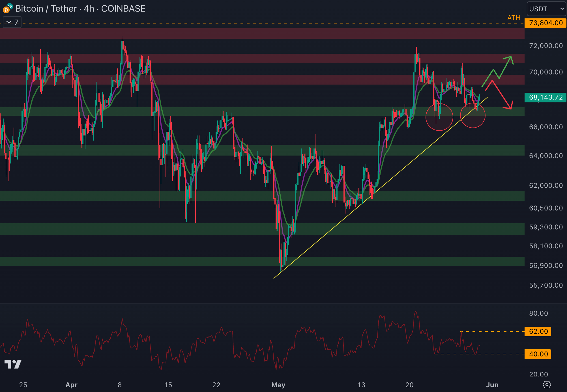
Task: Click the Jun date on time axis
Action: 492,385
